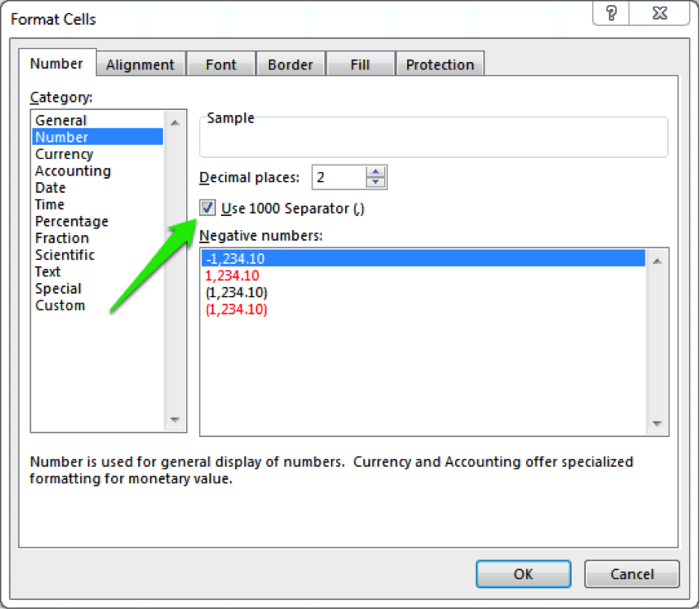The height and width of the screenshot is (609, 700).
Task: Switch to the Border tab
Action: tap(290, 63)
